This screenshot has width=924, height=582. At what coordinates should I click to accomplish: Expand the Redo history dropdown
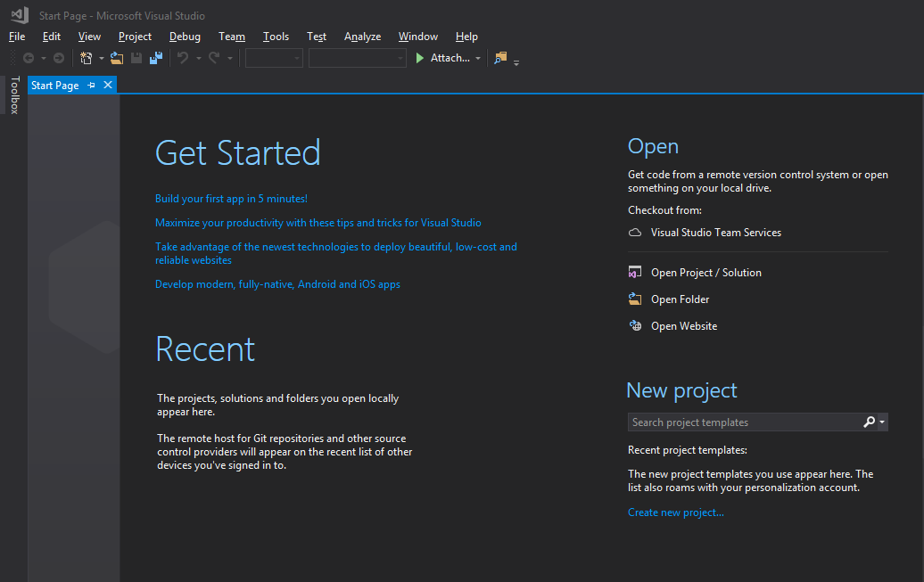230,58
